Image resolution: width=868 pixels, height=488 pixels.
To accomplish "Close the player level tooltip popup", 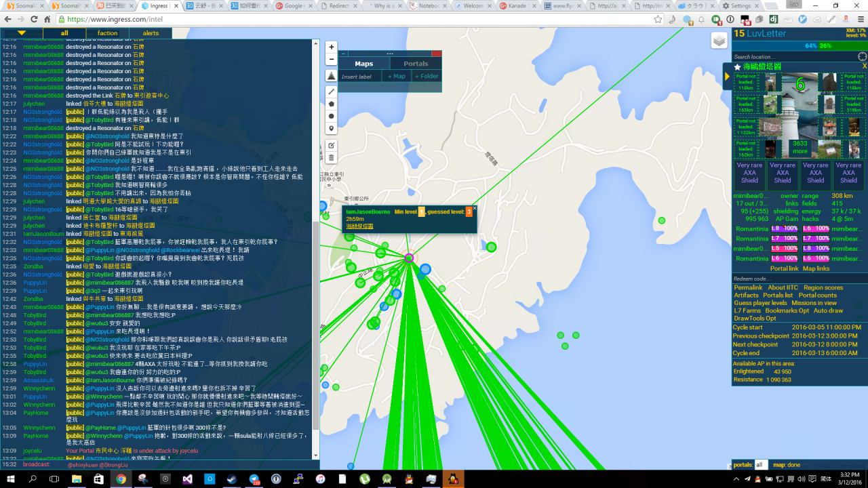I will pos(475,208).
